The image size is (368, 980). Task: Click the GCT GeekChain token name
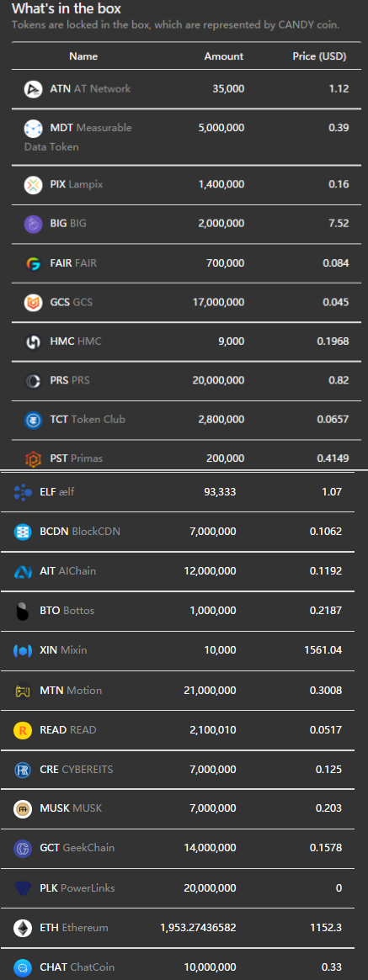coord(77,848)
